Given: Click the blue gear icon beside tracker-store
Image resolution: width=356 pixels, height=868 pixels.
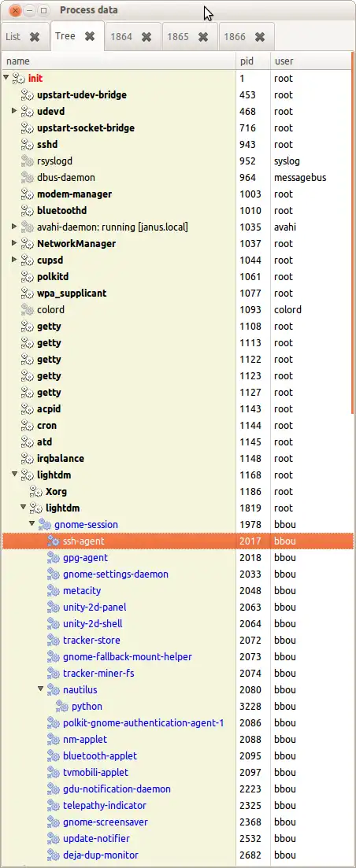Looking at the screenshot, I should tap(54, 641).
